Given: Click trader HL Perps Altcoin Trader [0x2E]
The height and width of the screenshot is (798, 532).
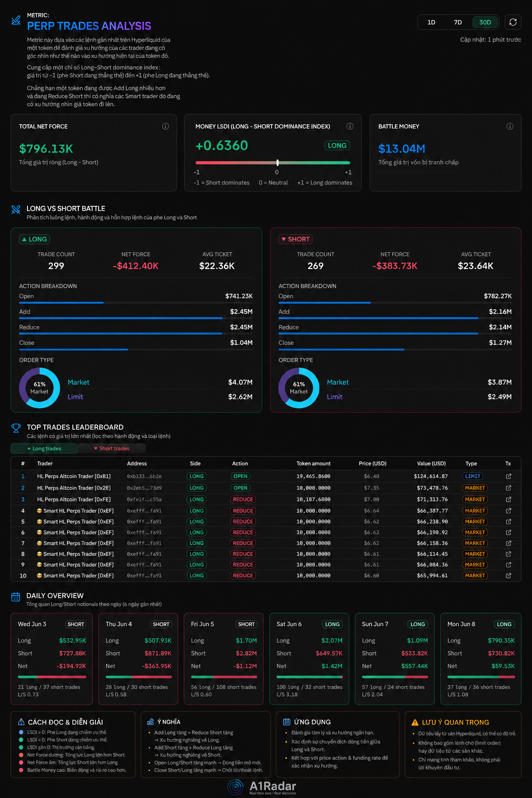Looking at the screenshot, I should pos(74,488).
